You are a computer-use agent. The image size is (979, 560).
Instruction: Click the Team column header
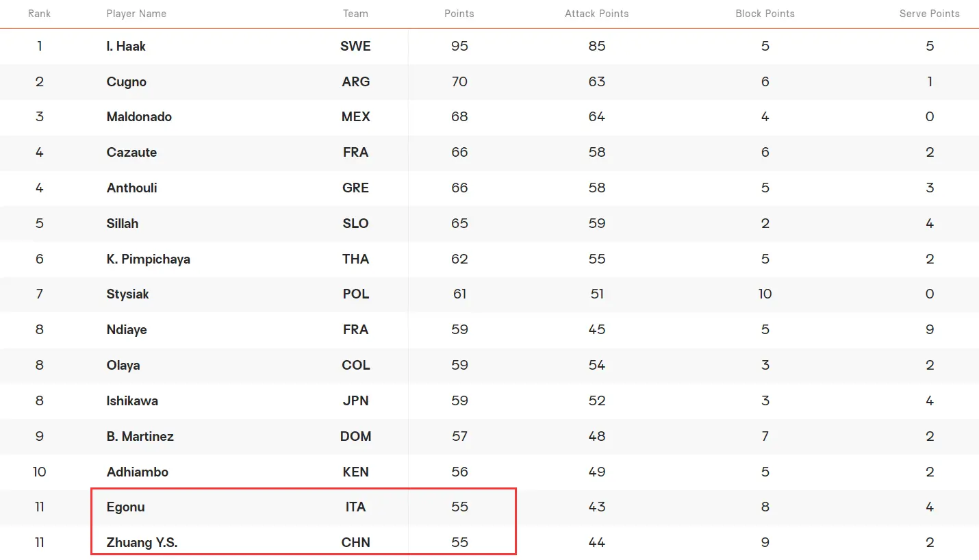355,14
